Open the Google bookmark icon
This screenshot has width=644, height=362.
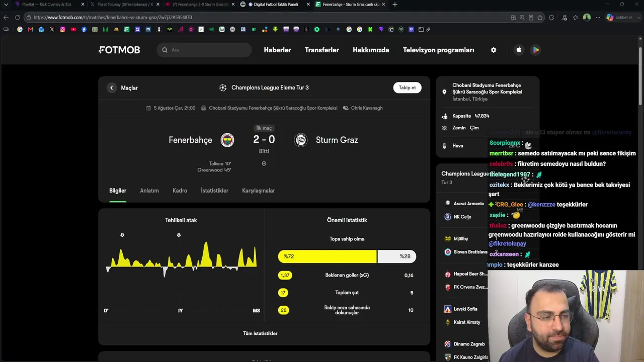[x=20, y=29]
